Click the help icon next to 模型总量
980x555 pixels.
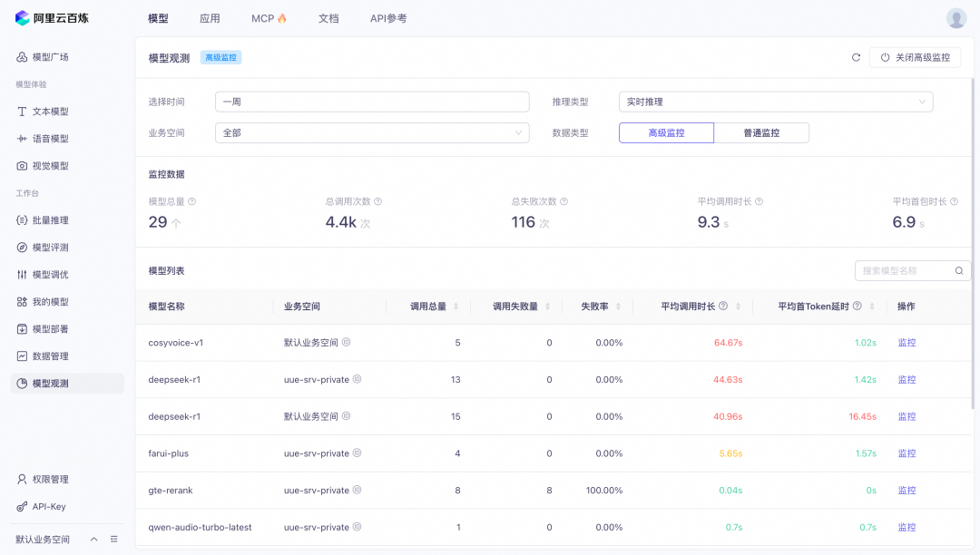(x=191, y=201)
